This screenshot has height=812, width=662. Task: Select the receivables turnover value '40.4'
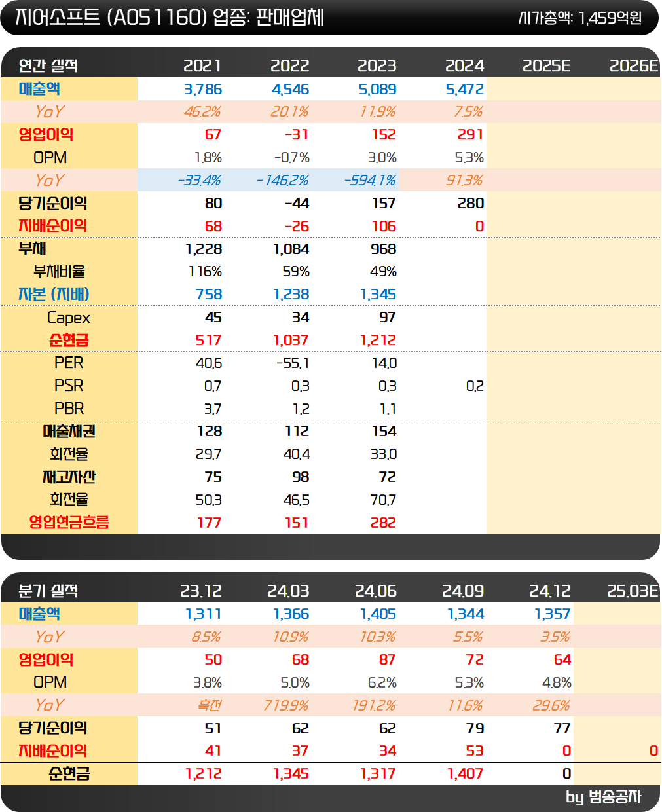tap(297, 454)
